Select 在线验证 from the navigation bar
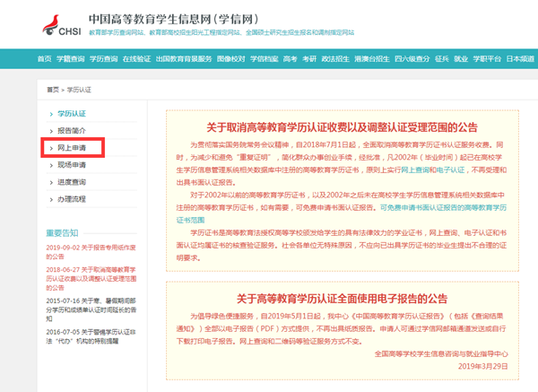538x392 pixels. pos(135,59)
